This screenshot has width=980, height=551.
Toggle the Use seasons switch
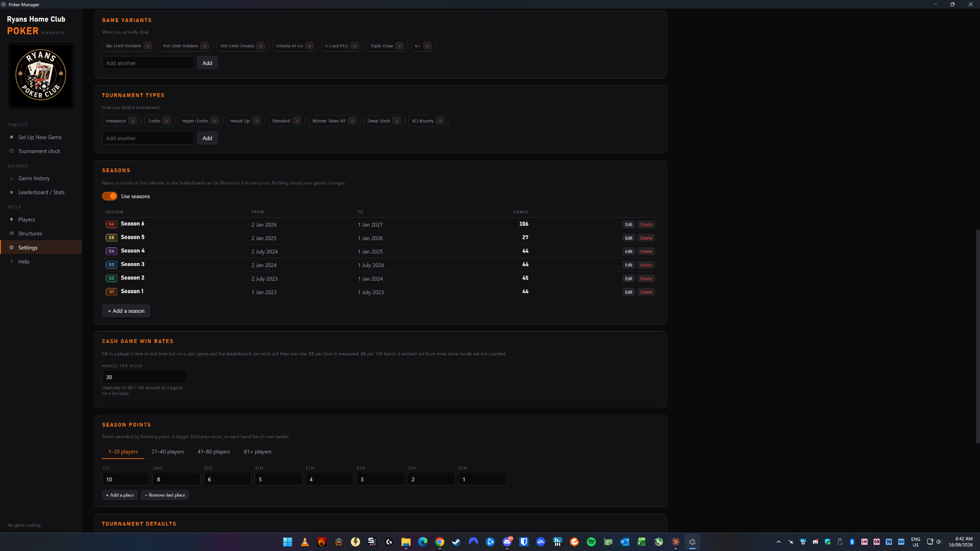point(110,196)
